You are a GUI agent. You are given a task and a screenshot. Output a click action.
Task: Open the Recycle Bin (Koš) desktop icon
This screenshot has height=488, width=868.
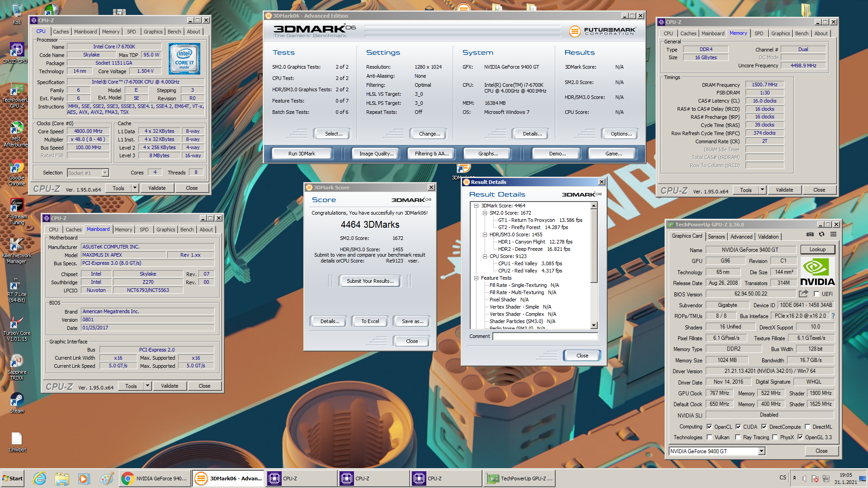pyautogui.click(x=17, y=14)
